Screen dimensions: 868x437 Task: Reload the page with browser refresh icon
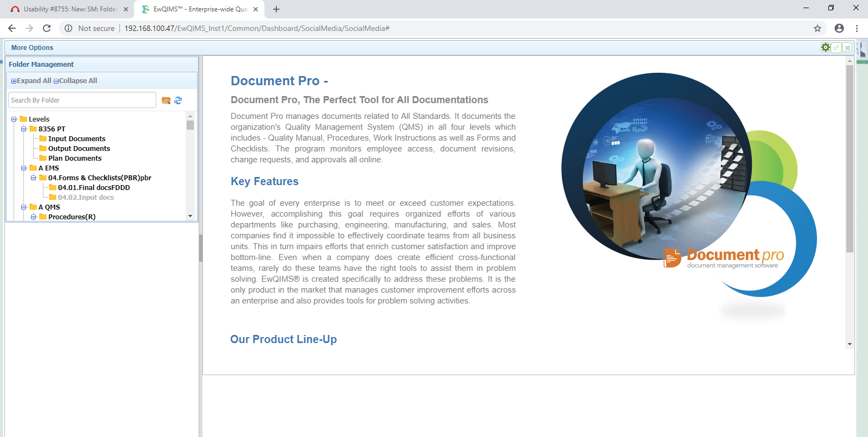pyautogui.click(x=47, y=28)
